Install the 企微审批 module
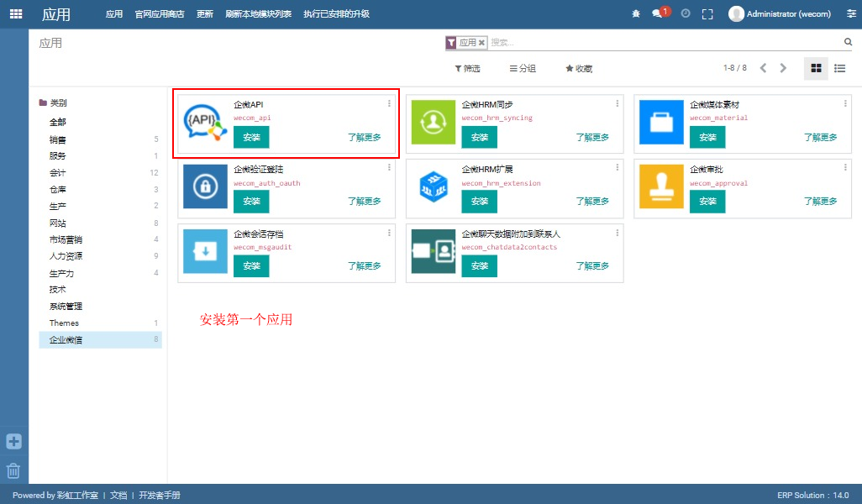The width and height of the screenshot is (862, 504). [x=707, y=202]
